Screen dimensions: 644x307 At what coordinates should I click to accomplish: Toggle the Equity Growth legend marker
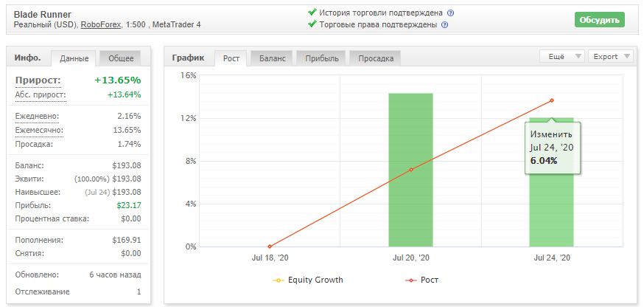(278, 280)
